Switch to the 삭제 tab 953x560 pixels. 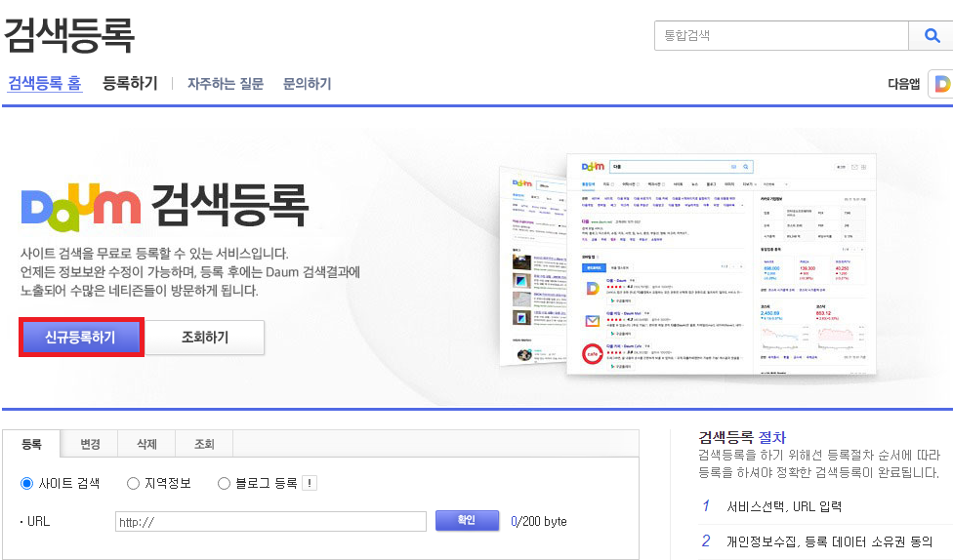point(147,444)
